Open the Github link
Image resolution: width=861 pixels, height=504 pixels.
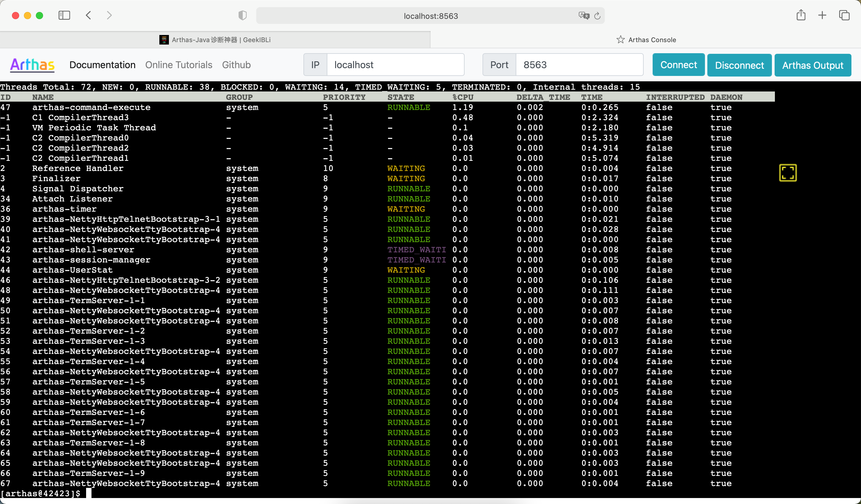(x=236, y=65)
